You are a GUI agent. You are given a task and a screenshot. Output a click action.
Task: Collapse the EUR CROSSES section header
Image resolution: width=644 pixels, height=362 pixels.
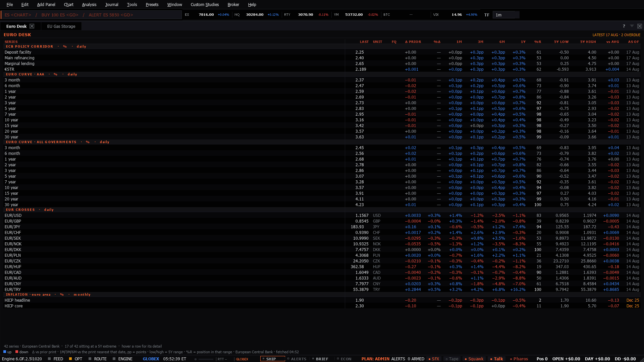click(x=322, y=210)
